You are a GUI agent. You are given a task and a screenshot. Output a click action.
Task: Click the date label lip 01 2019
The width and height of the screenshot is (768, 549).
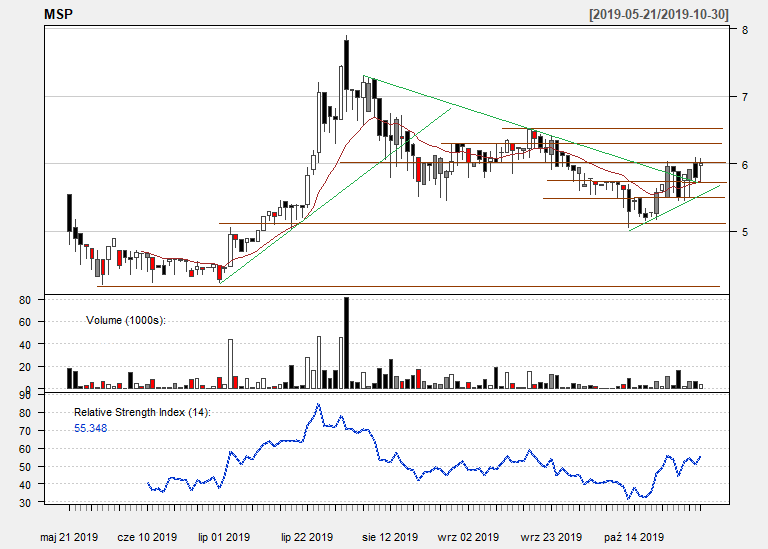(224, 537)
